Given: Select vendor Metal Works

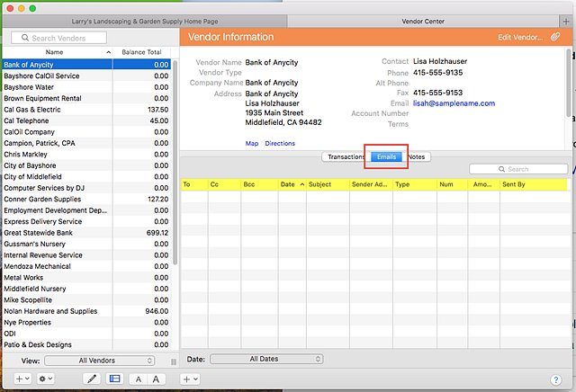Looking at the screenshot, I should pos(86,278).
